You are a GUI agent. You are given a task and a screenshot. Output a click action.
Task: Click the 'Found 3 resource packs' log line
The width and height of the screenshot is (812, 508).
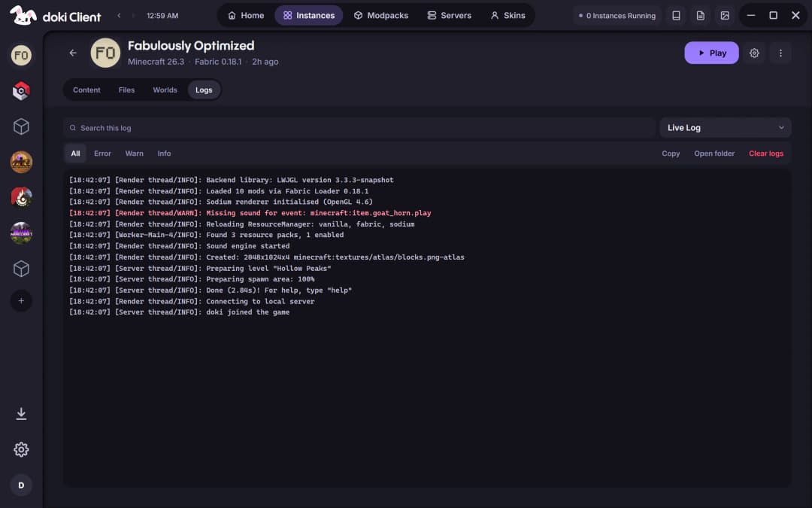(206, 235)
